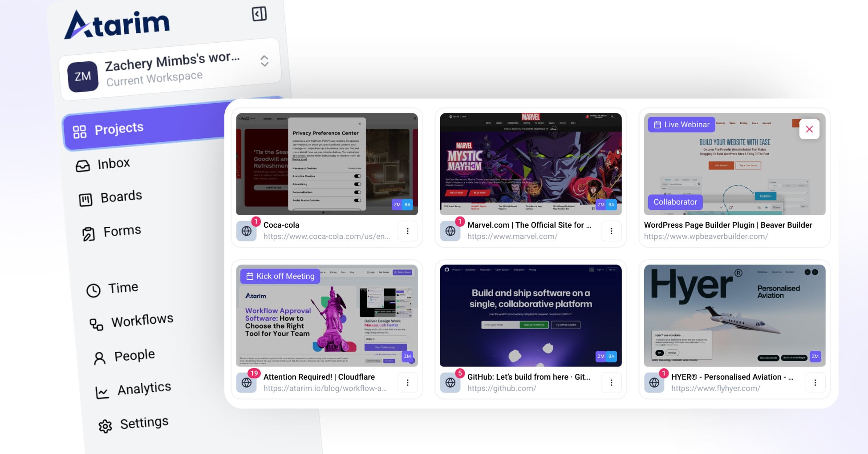Open the Marvel.com card options menu
The height and width of the screenshot is (454, 868).
[x=611, y=231]
